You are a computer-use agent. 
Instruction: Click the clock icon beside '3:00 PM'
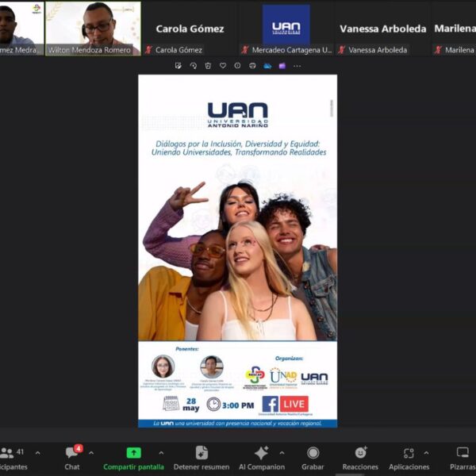click(x=213, y=405)
